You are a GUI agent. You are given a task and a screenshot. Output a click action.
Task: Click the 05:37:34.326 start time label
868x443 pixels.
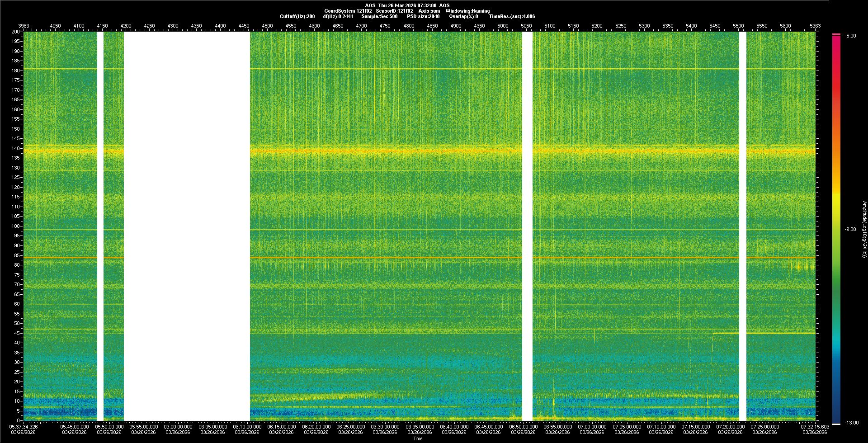[24, 427]
